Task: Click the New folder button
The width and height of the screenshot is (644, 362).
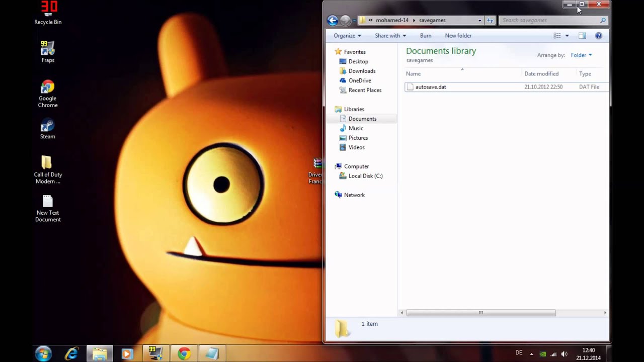Action: (458, 36)
